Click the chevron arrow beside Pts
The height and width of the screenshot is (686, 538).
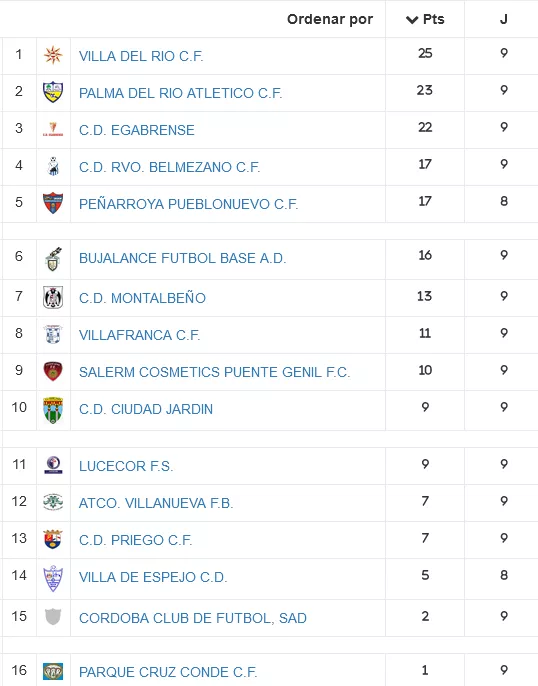click(412, 20)
